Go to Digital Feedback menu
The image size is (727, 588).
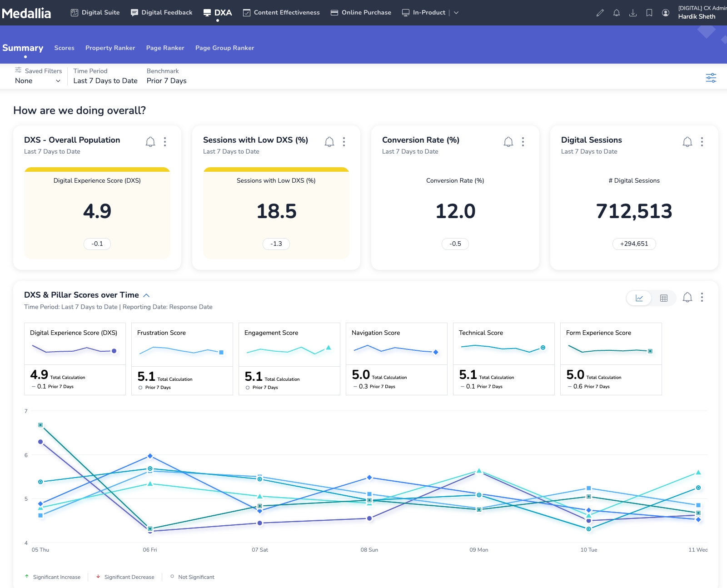pyautogui.click(x=161, y=13)
